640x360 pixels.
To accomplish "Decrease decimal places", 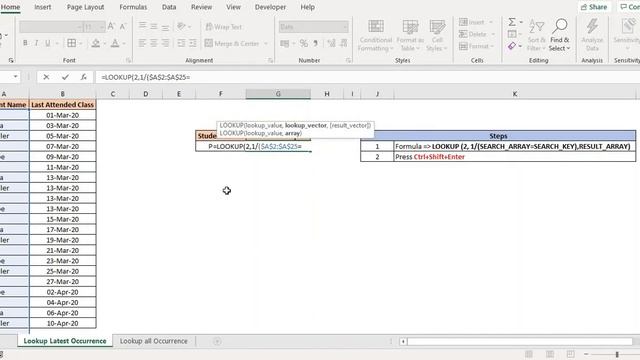I will [344, 43].
